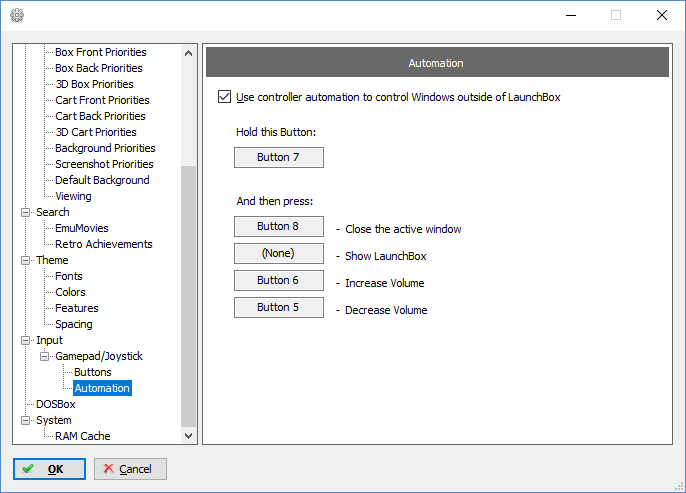The image size is (686, 493).
Task: Select the Input category
Action: tap(49, 340)
